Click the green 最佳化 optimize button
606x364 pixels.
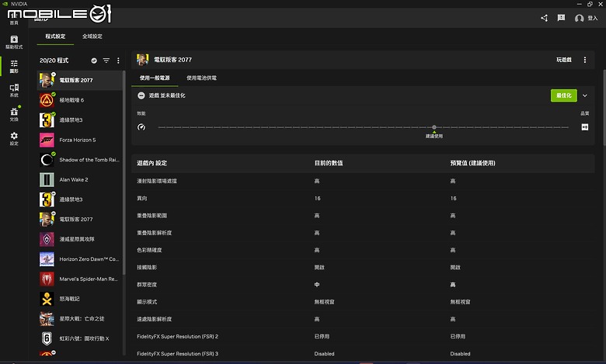tap(563, 95)
